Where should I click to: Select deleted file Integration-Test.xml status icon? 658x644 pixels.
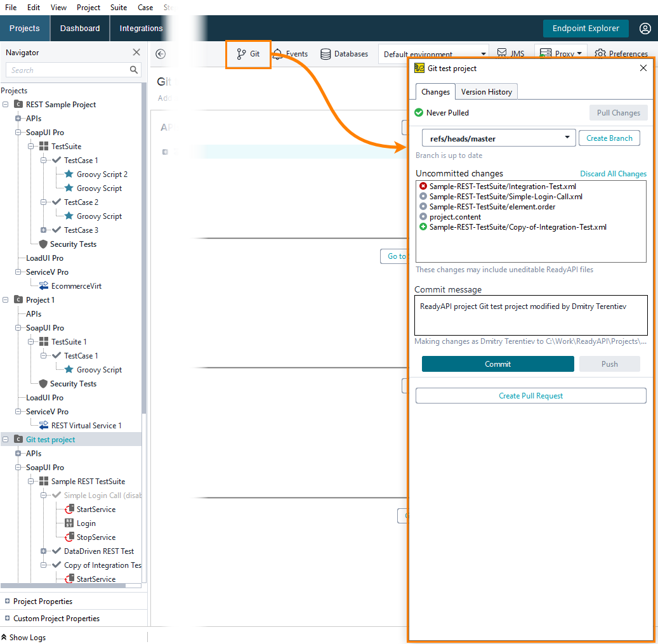(423, 187)
